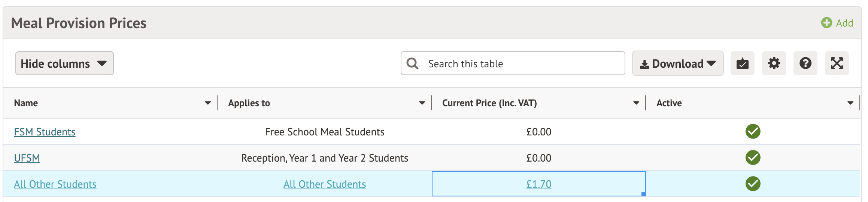Open the Applies to column arrow

[x=422, y=103]
